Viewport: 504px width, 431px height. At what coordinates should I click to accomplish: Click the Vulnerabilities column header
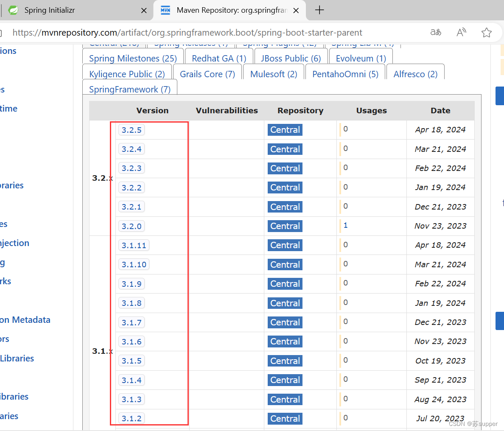tap(227, 111)
